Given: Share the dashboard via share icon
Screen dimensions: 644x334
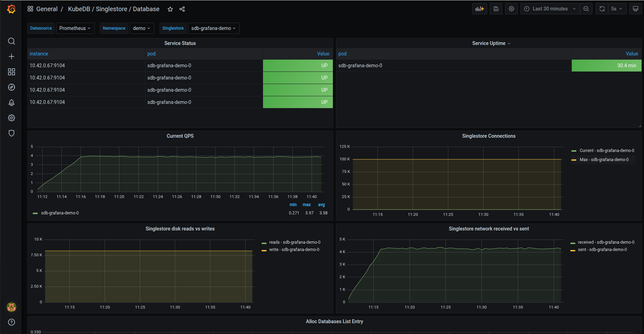Looking at the screenshot, I should coord(182,9).
